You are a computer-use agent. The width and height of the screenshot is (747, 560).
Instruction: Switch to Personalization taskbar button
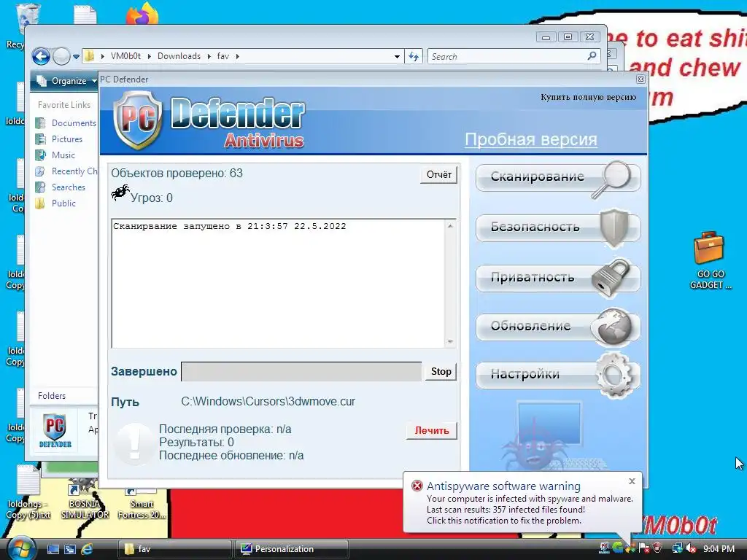pos(292,549)
